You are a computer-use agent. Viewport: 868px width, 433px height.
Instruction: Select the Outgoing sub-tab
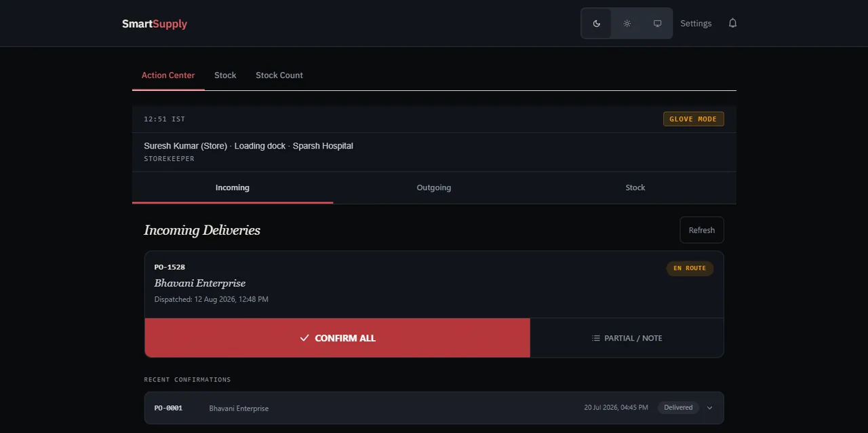(x=434, y=187)
